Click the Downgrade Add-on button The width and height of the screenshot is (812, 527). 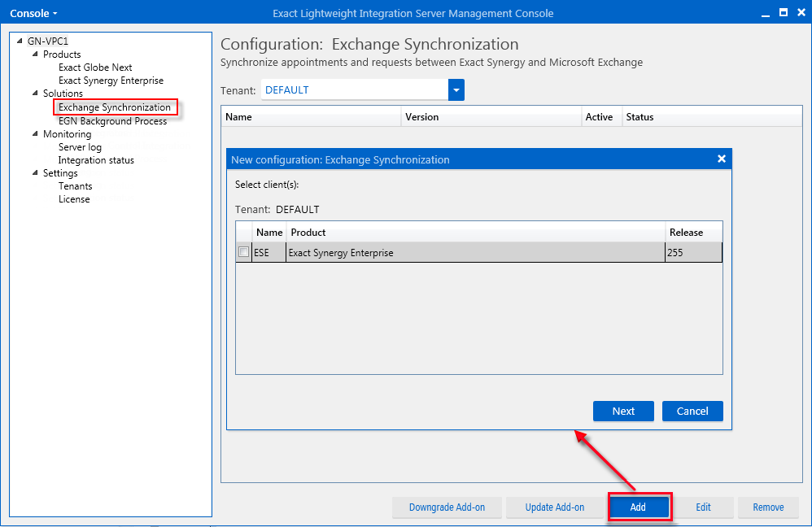(x=447, y=507)
